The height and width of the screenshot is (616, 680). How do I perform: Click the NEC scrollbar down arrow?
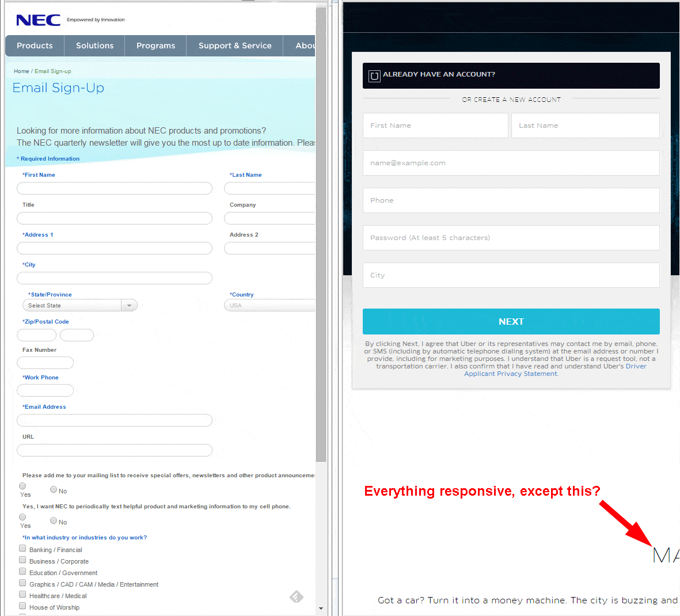(x=321, y=609)
